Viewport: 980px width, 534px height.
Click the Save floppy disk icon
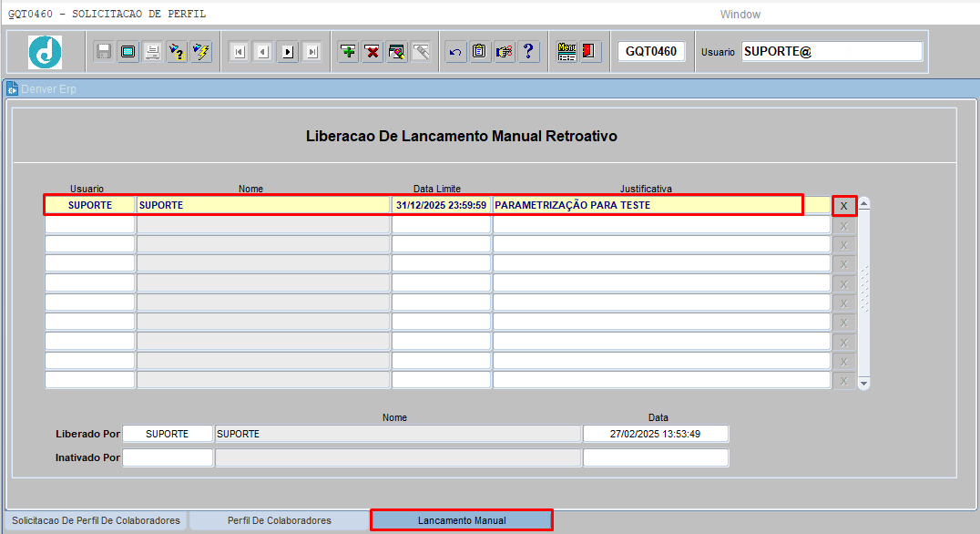point(104,51)
